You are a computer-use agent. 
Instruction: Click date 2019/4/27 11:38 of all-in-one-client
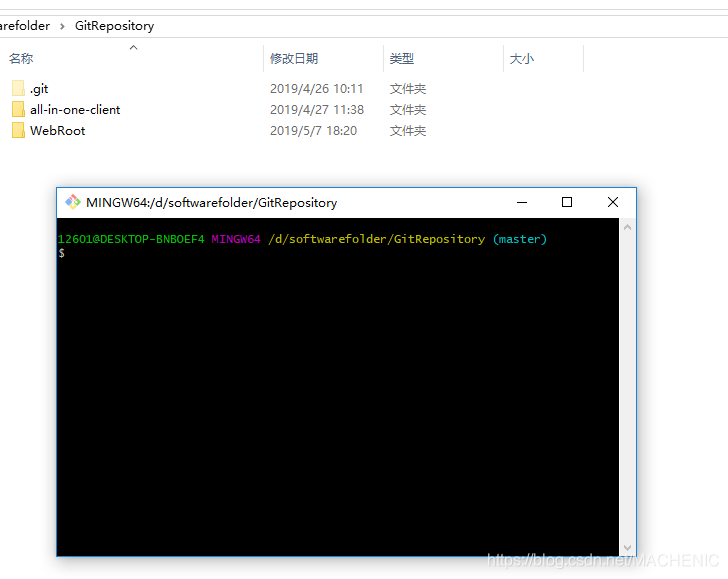click(317, 110)
